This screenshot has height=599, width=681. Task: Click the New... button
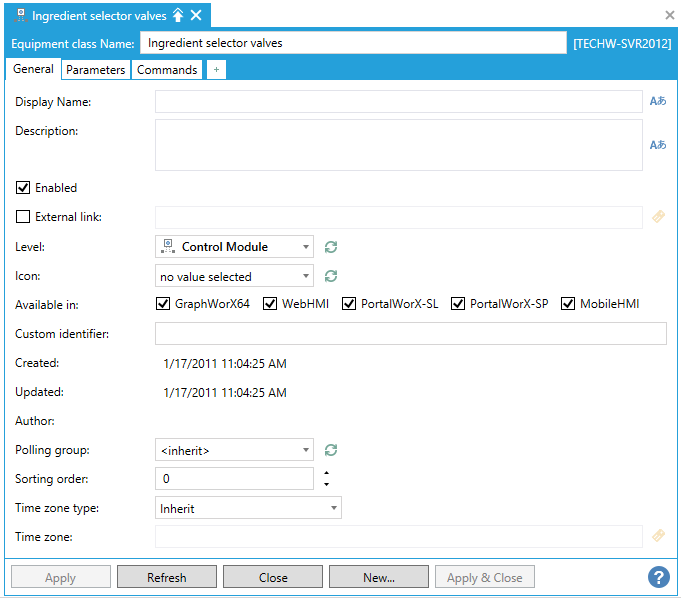coord(379,577)
